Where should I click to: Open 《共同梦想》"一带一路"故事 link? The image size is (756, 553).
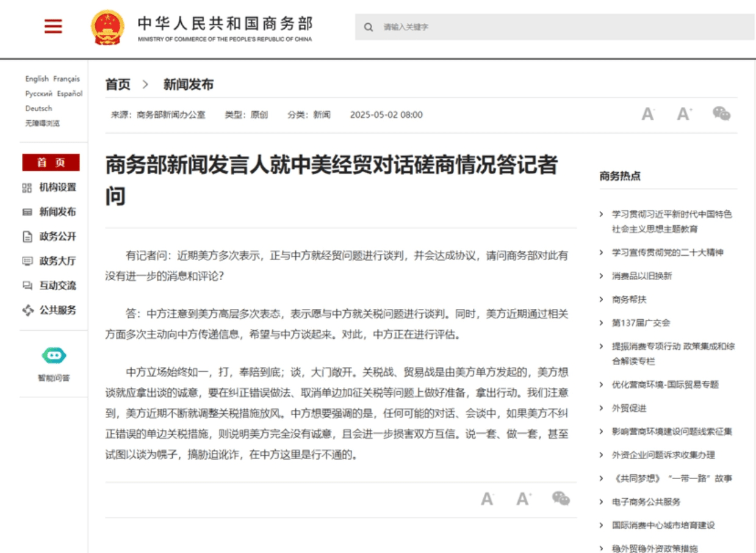click(672, 479)
